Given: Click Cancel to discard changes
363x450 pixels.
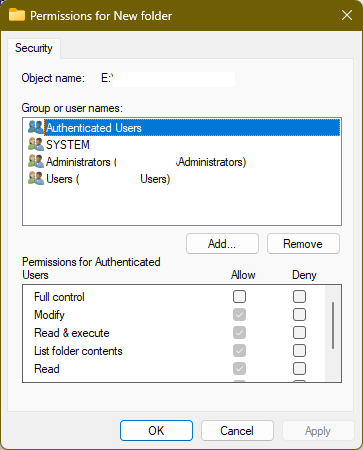Looking at the screenshot, I should pos(237,431).
